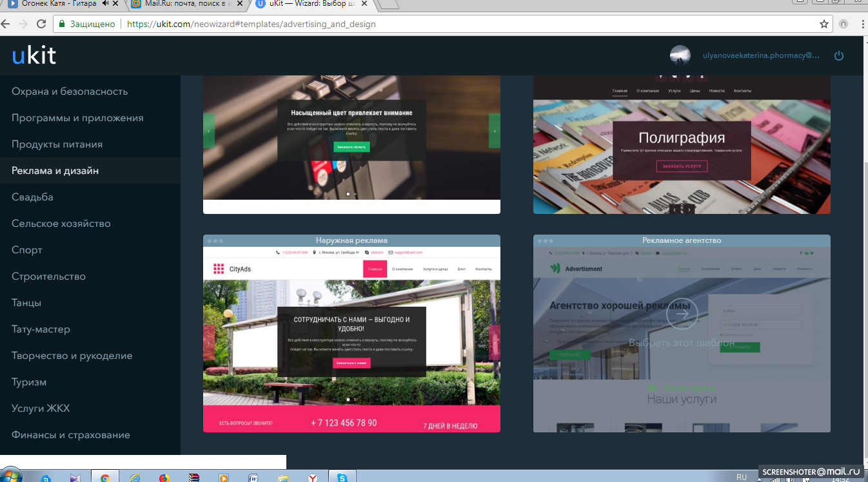Select category Сельское хозяйство
Viewport: 868px width, 482px height.
[61, 224]
